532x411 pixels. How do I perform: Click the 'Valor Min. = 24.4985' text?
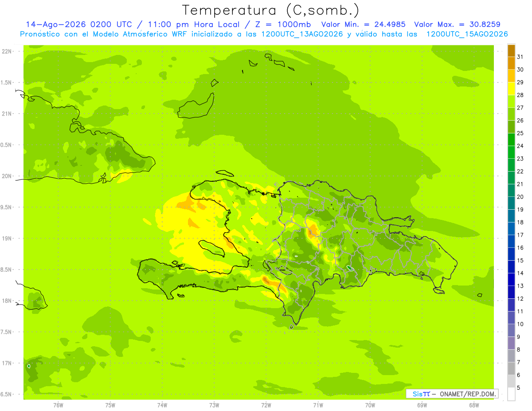click(363, 24)
